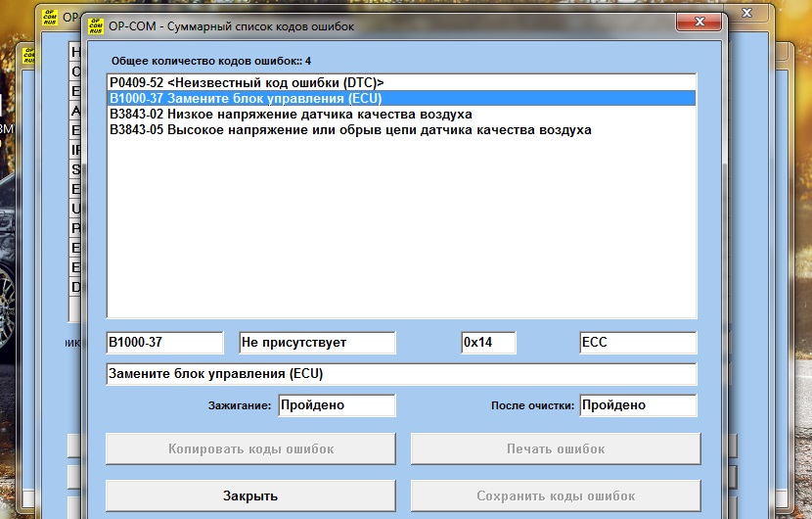Click the 'Не присутствует' status field
The height and width of the screenshot is (519, 812).
coord(317,343)
